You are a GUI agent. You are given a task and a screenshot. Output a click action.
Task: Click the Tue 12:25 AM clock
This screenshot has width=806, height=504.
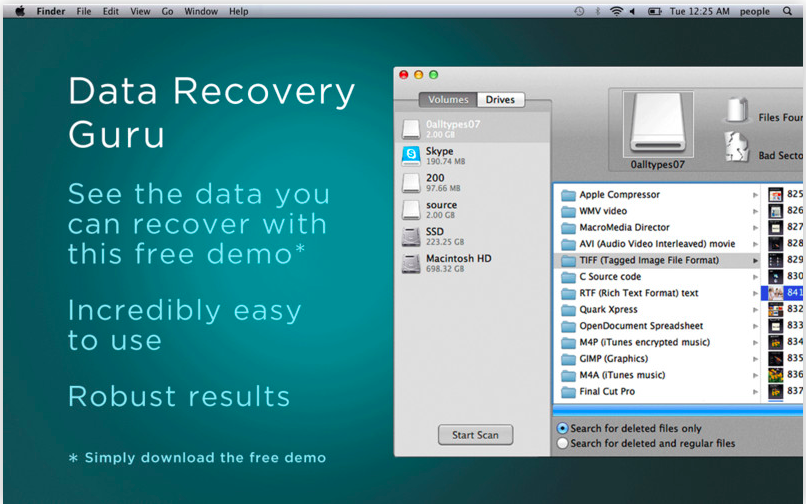(x=700, y=11)
